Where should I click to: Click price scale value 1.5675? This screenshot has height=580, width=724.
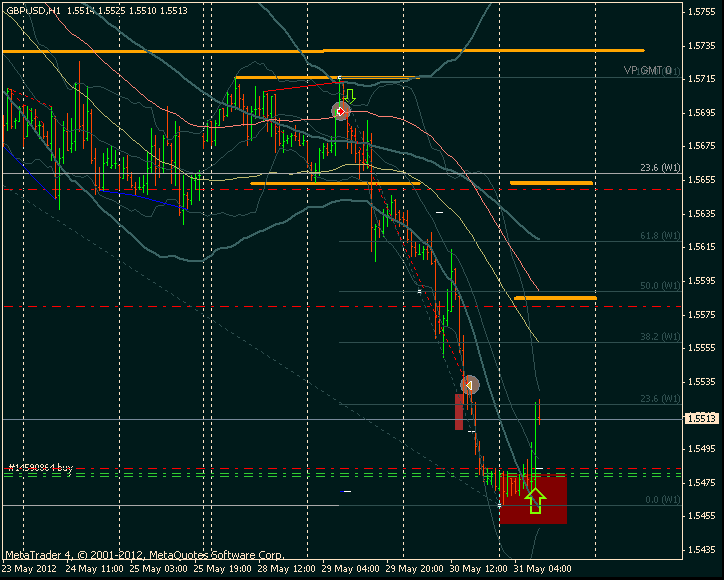(701, 146)
